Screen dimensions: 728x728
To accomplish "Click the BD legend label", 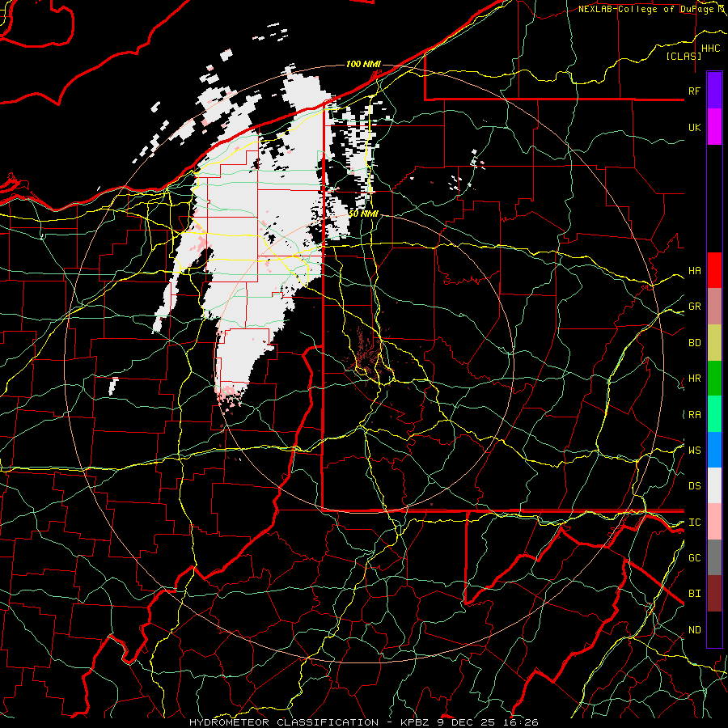I will [694, 343].
